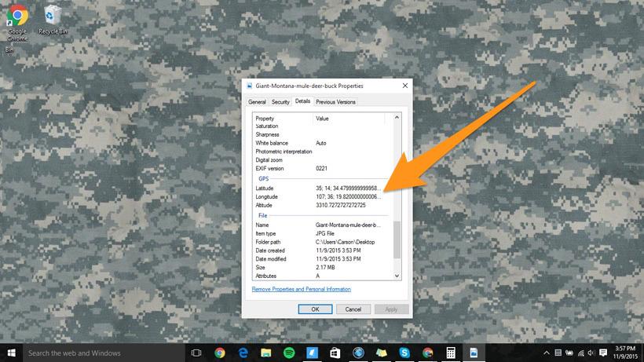The image size is (644, 362).
Task: Open Google Chrome desktop shortcut
Action: point(17,23)
